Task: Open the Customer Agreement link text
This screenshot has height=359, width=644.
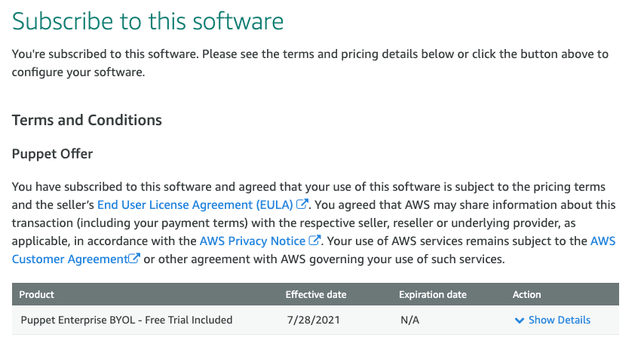Action: coord(70,259)
